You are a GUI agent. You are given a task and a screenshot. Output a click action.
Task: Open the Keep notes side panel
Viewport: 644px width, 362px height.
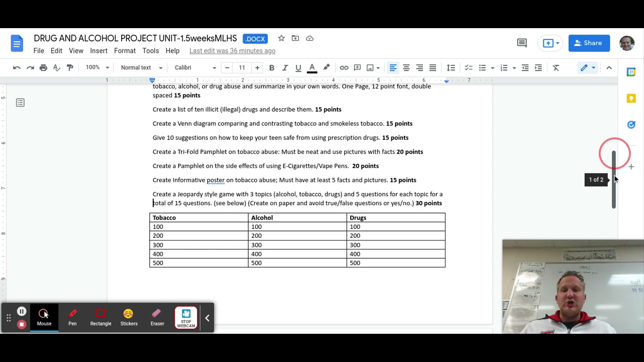tap(631, 99)
